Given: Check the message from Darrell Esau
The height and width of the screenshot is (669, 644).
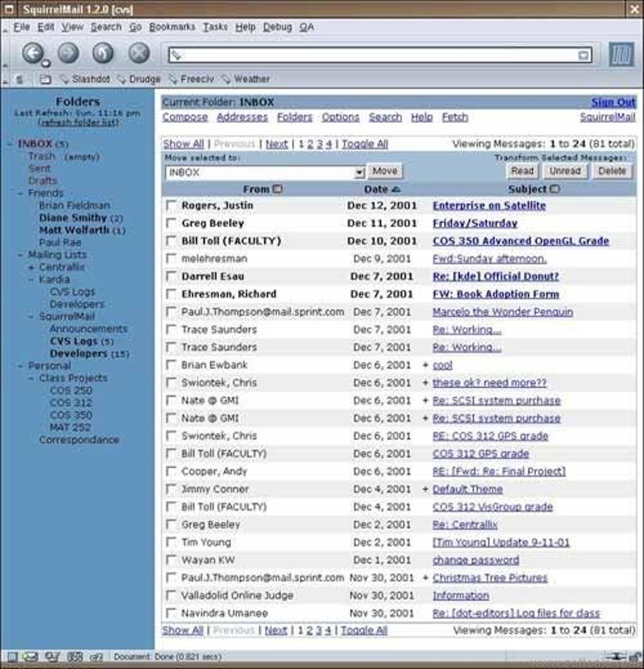Looking at the screenshot, I should coord(170,276).
